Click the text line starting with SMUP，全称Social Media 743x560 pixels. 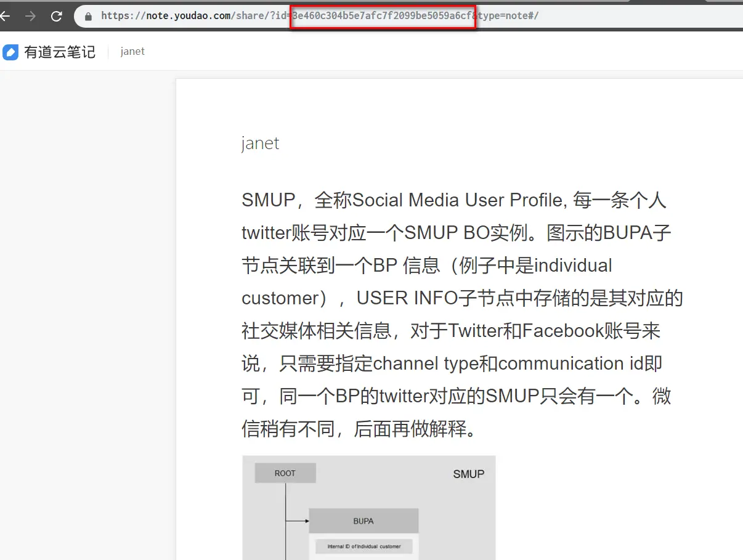click(x=454, y=200)
